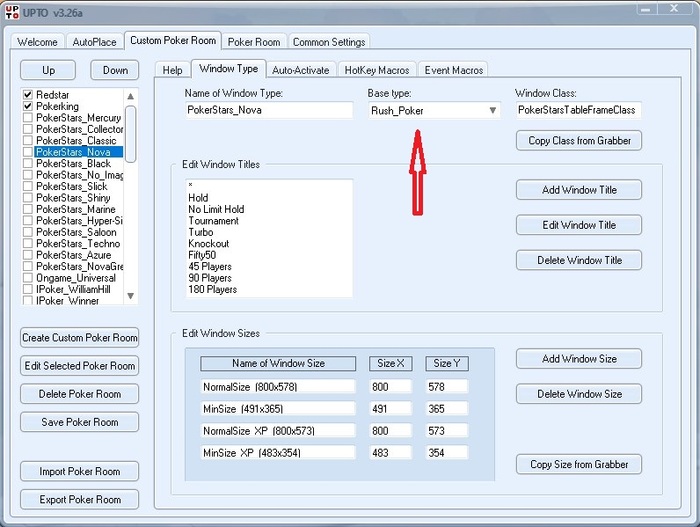Enable the PokerStars_Mercury checkbox

pos(28,118)
